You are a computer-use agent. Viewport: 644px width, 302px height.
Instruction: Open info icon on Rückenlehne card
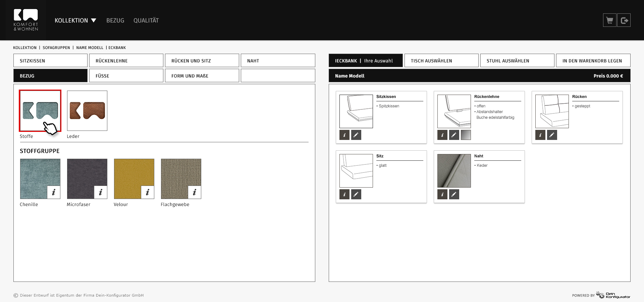pos(442,135)
